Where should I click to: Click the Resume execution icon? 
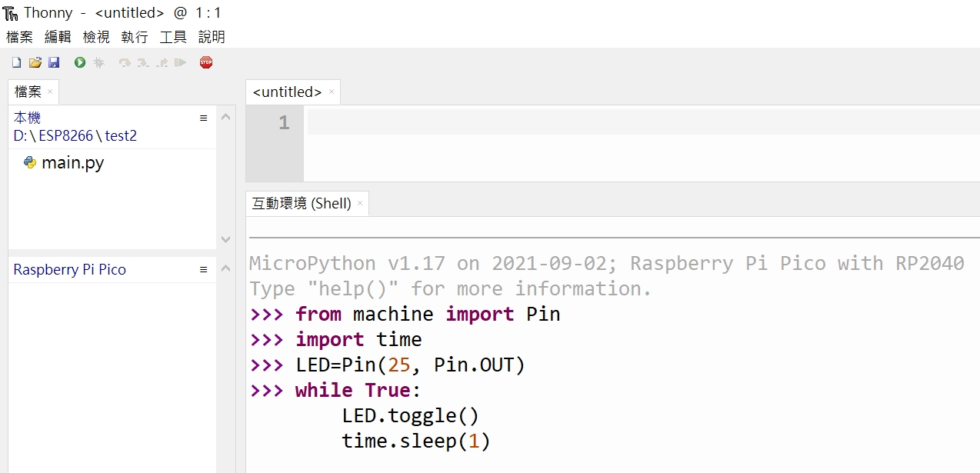pos(180,62)
